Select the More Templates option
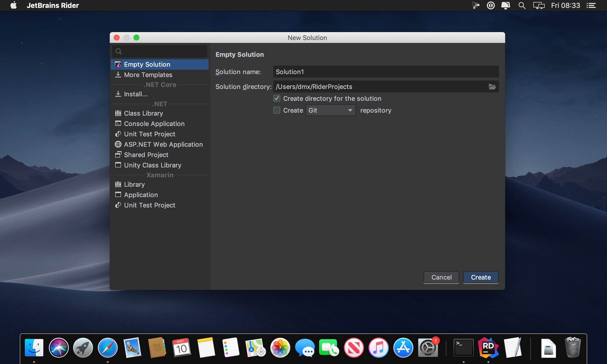607x364 pixels. [148, 75]
